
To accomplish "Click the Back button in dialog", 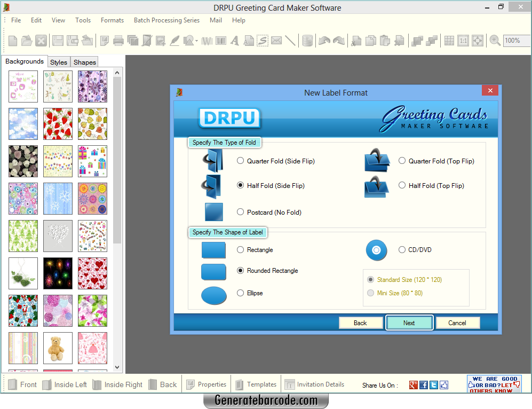I will (360, 323).
